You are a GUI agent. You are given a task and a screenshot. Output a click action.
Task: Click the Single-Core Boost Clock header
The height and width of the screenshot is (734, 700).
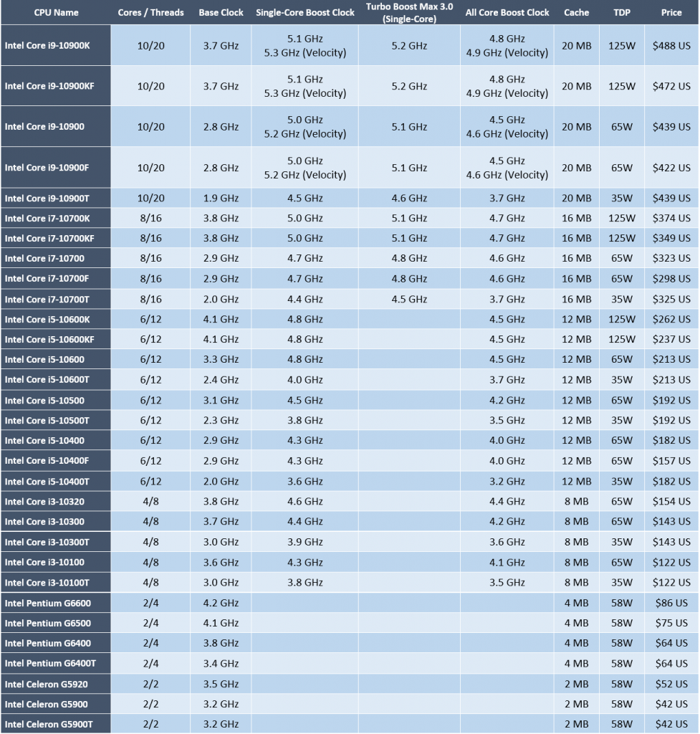[x=305, y=13]
